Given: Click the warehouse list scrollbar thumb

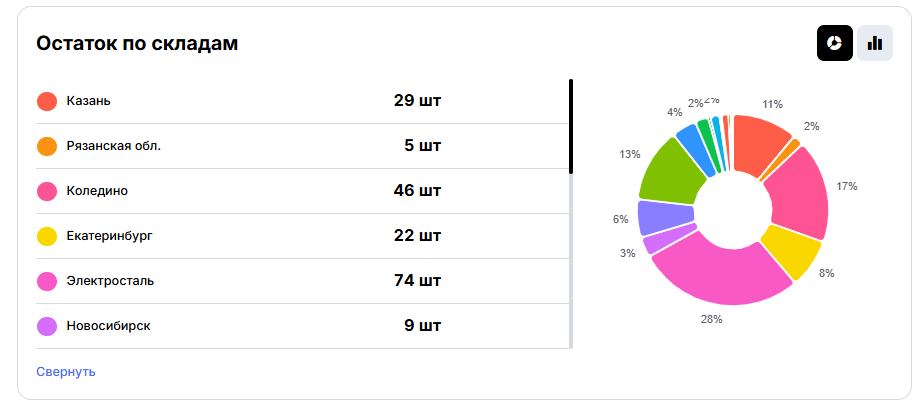Looking at the screenshot, I should click(x=571, y=126).
